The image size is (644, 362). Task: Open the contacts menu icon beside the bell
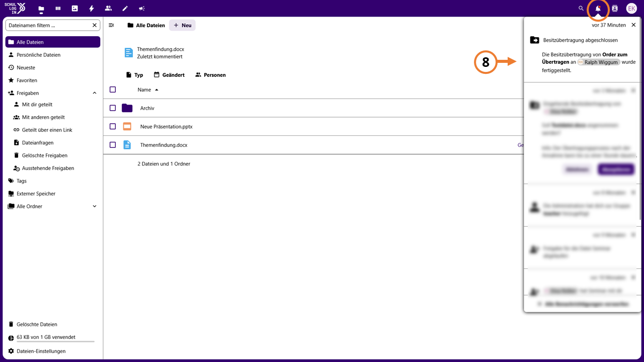pyautogui.click(x=614, y=9)
